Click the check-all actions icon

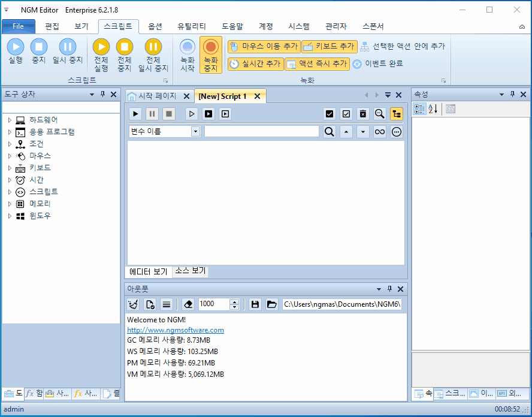(x=329, y=114)
